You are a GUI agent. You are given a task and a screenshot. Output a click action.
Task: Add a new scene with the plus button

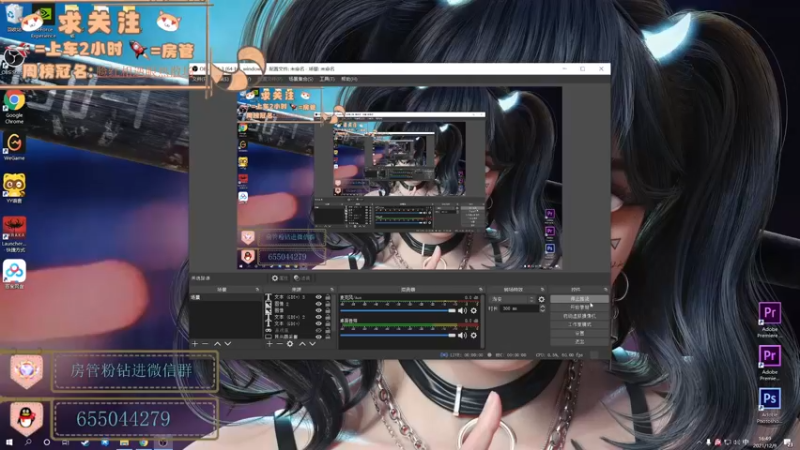pyautogui.click(x=194, y=344)
